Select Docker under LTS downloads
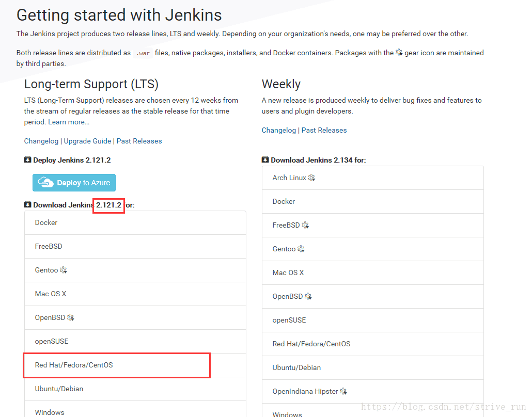The image size is (532, 417). [x=46, y=222]
